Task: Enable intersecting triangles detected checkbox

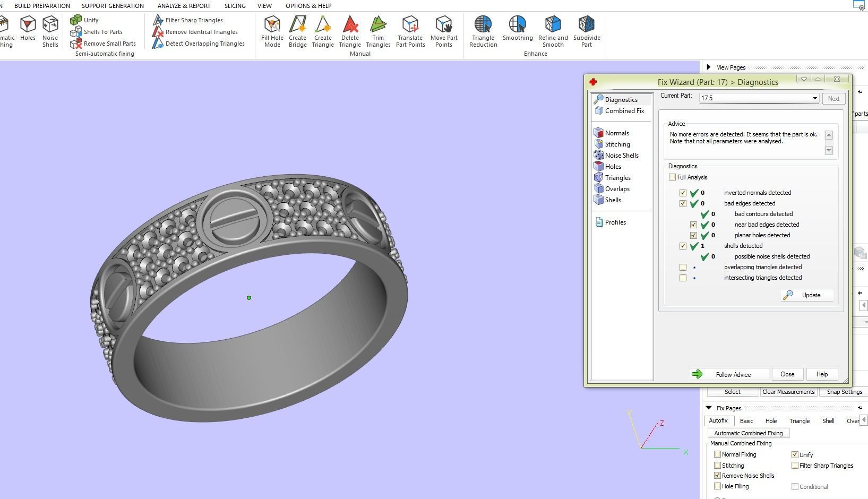Action: [x=683, y=278]
